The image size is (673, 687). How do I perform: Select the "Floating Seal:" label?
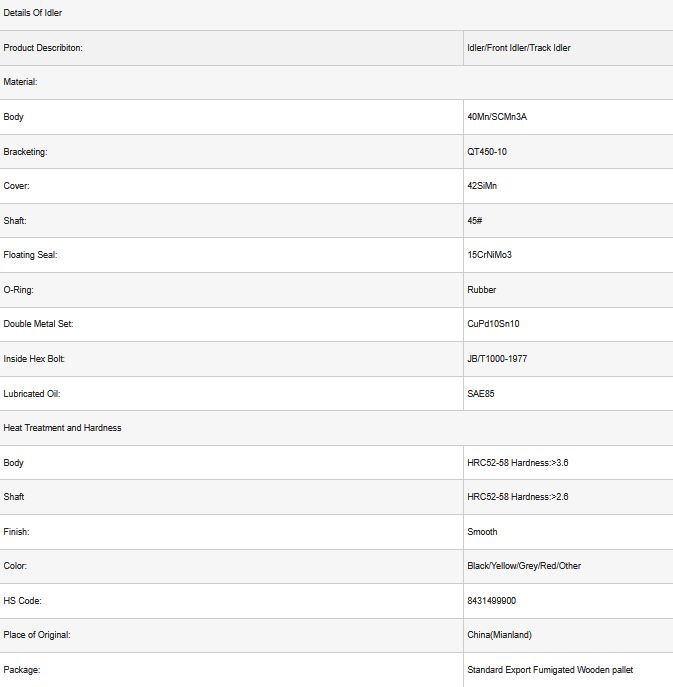pyautogui.click(x=31, y=255)
